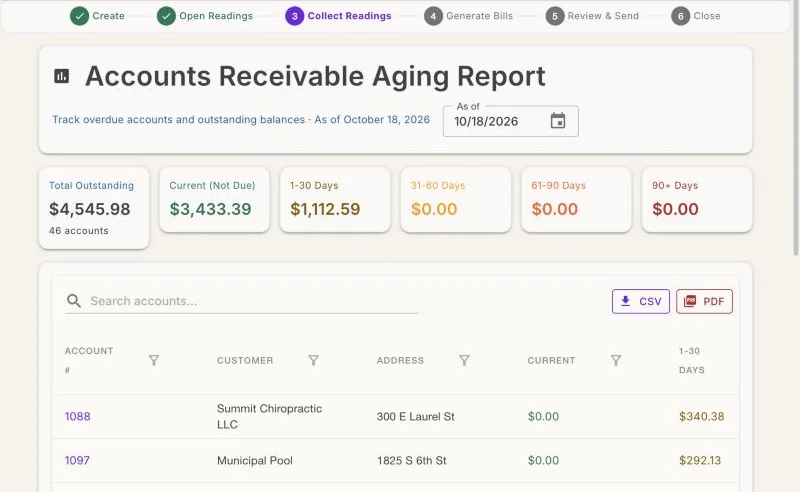
Task: Click the Create step checkmark icon
Action: (x=79, y=16)
